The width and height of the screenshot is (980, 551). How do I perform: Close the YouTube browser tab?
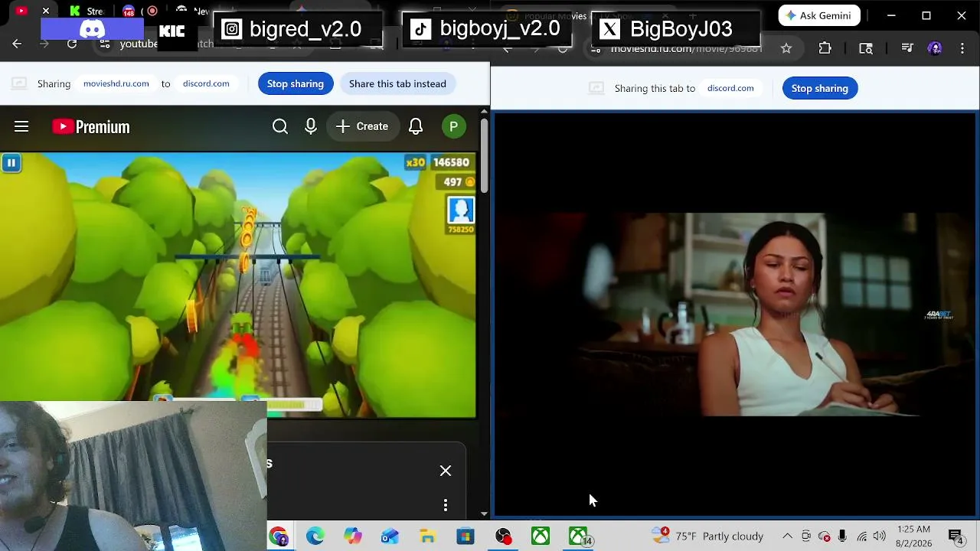coord(46,11)
